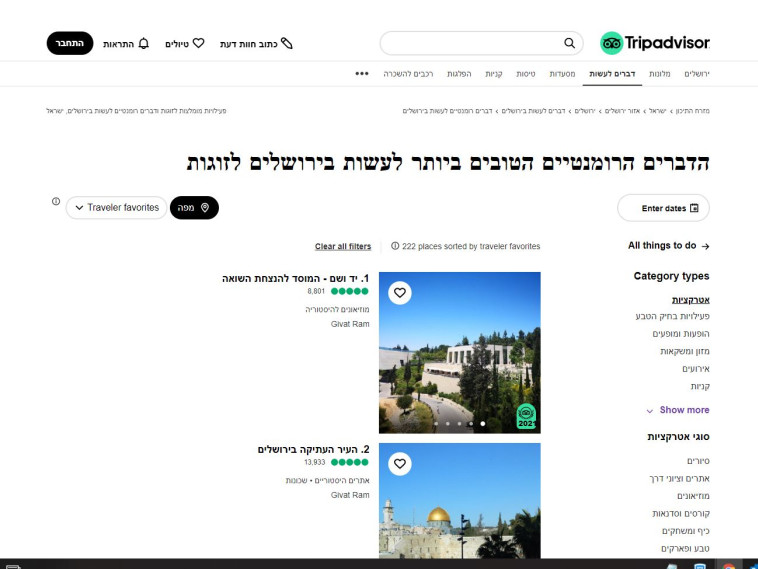The image size is (758, 569).
Task: Click the map pin מפה button
Action: (x=194, y=207)
